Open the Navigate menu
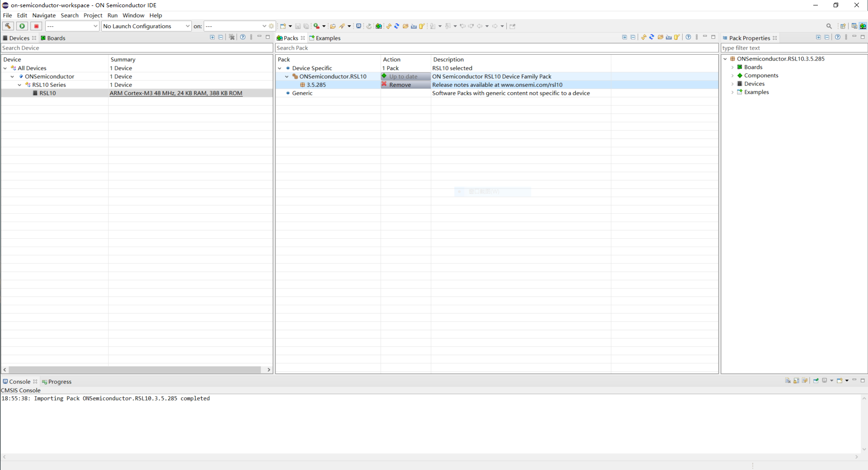The width and height of the screenshot is (868, 470). point(44,15)
